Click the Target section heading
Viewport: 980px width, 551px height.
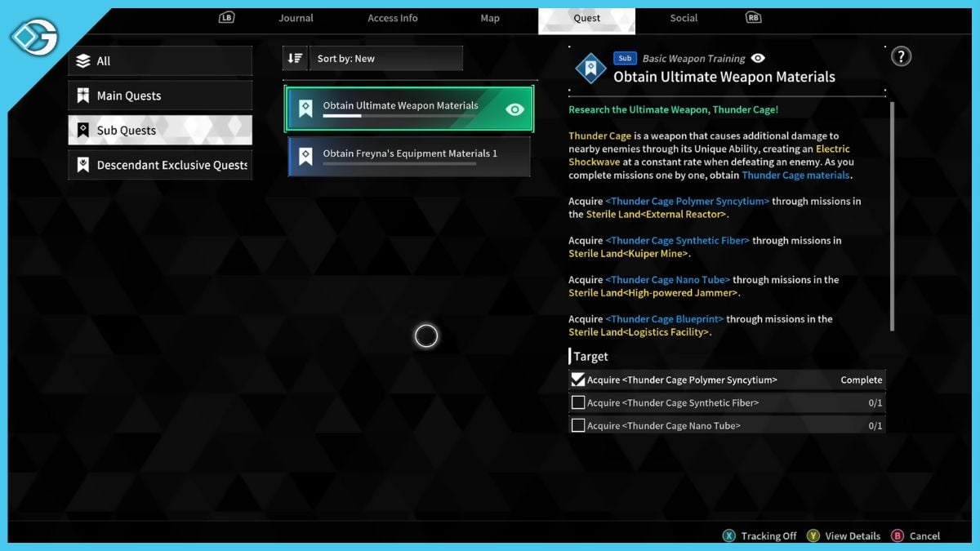tap(590, 356)
